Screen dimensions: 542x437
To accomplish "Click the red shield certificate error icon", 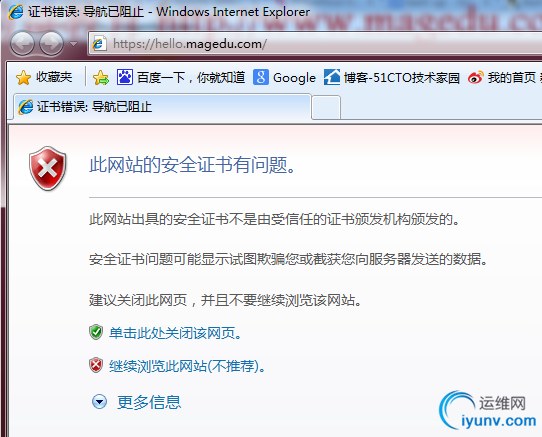I will pyautogui.click(x=47, y=168).
